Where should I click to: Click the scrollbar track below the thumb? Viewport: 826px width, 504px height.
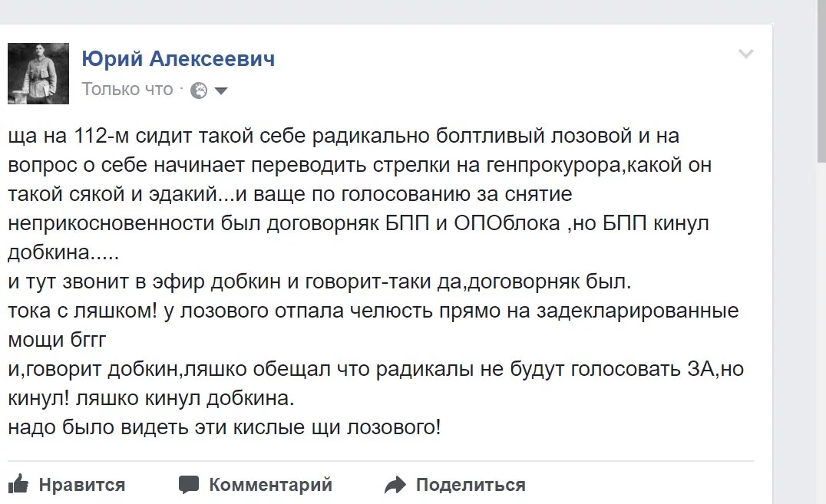[821, 332]
